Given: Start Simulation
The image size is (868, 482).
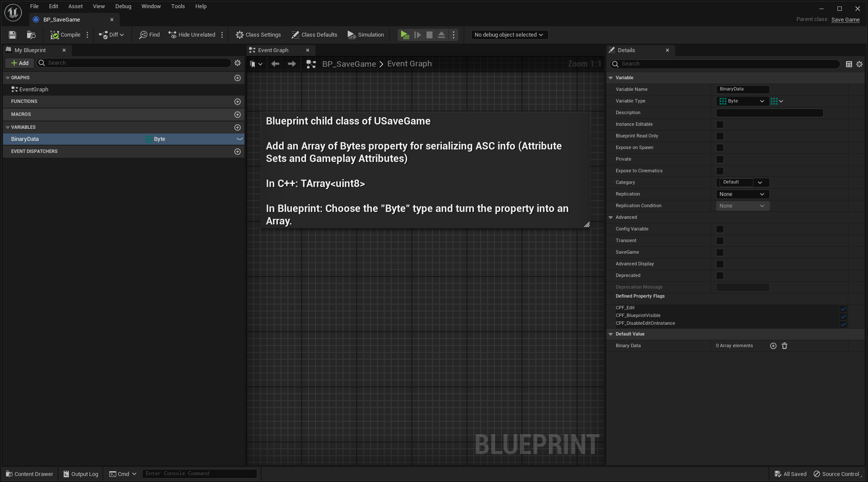Looking at the screenshot, I should tap(366, 35).
